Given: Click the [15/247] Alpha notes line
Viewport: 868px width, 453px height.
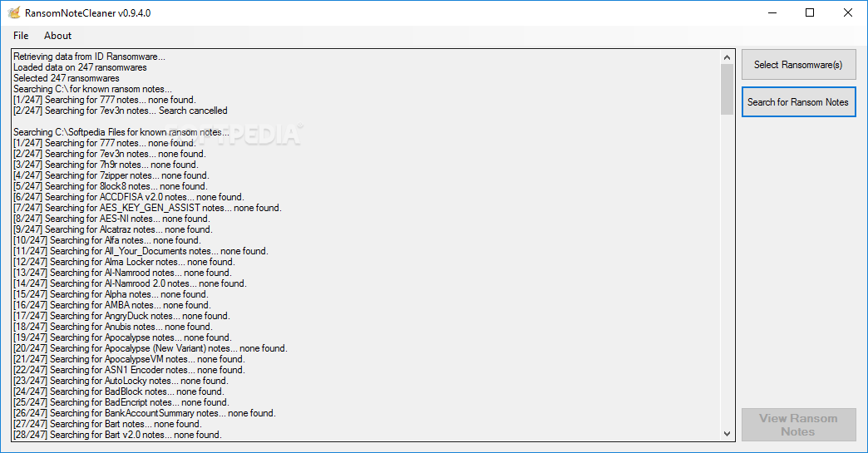Looking at the screenshot, I should click(x=111, y=294).
